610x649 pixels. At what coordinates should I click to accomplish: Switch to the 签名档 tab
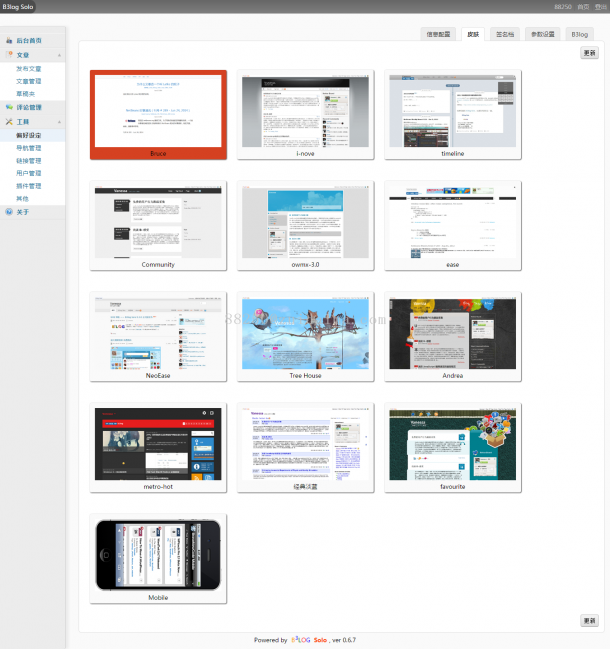(x=506, y=34)
